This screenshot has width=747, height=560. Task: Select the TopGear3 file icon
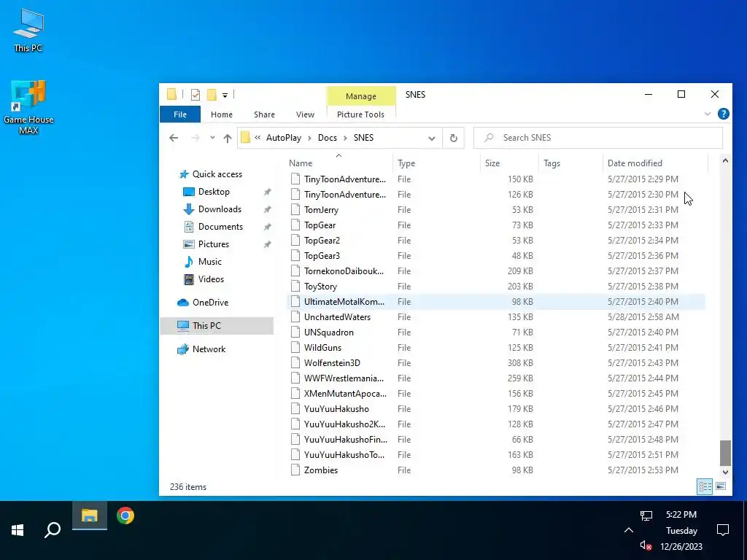point(295,256)
